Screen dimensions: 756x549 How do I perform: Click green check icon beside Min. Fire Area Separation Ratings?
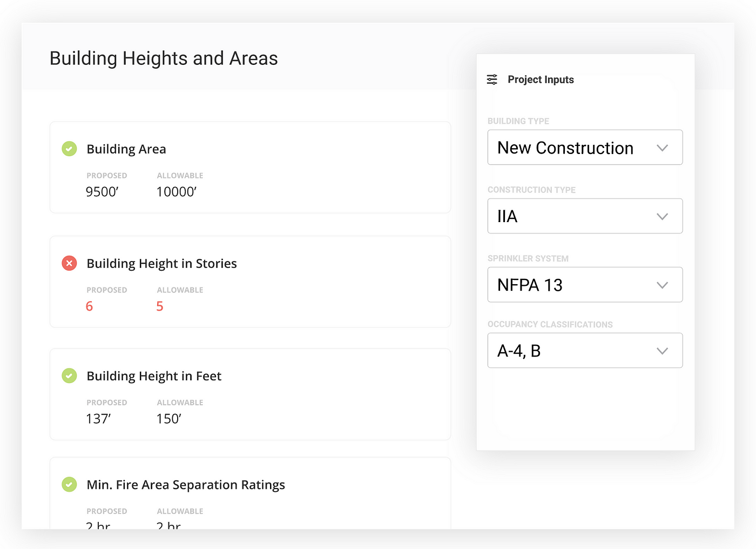[69, 484]
